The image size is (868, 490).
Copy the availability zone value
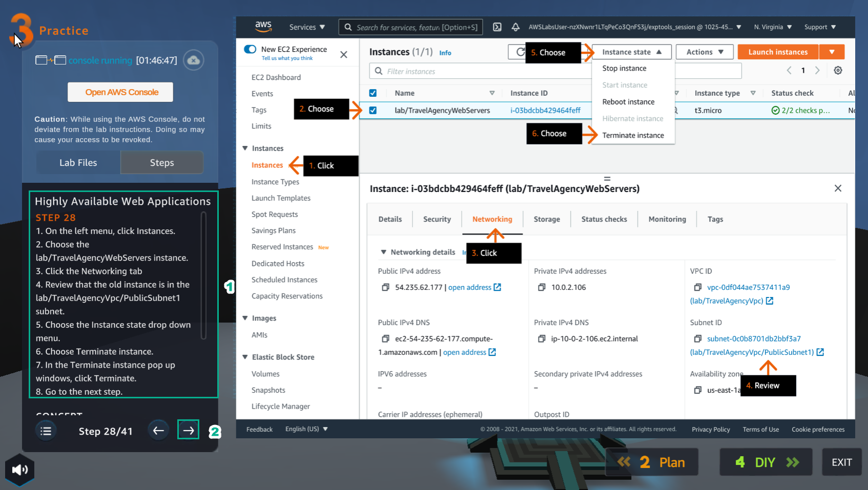697,390
